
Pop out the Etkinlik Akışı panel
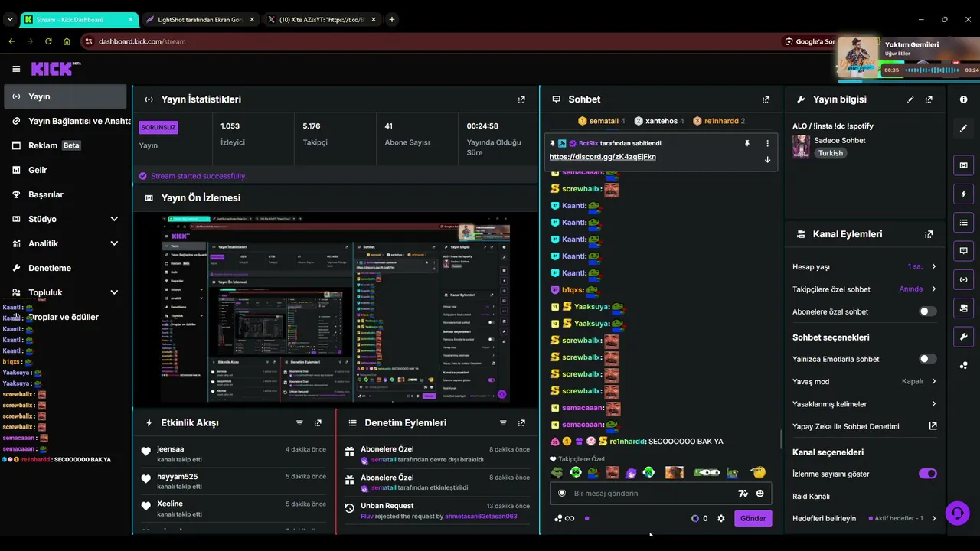pos(318,423)
